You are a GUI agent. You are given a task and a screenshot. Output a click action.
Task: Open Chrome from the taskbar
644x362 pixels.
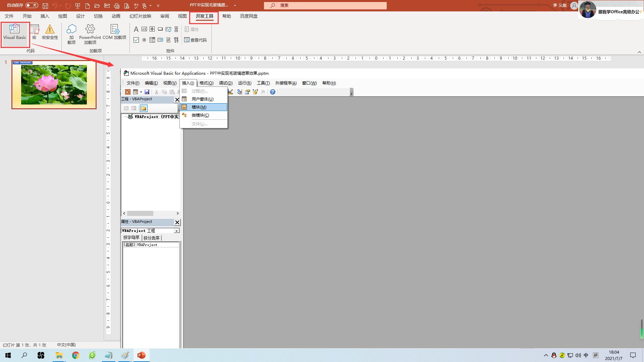[75, 355]
